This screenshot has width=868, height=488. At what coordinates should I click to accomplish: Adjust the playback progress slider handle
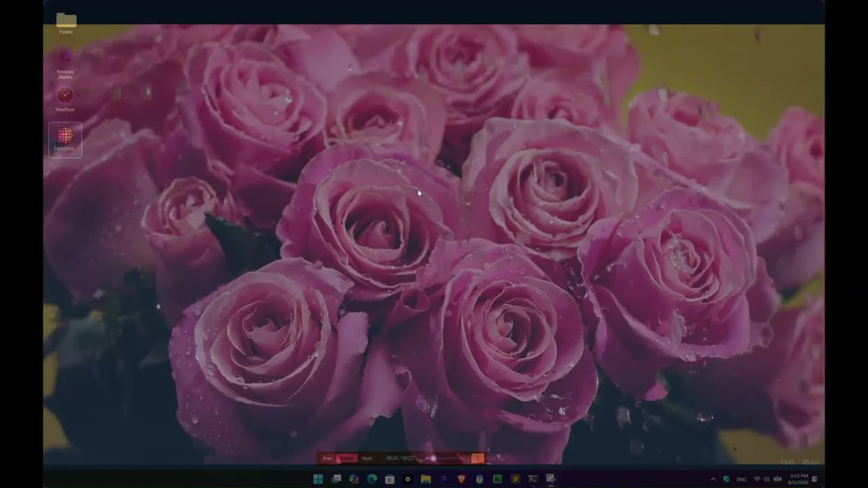433,459
